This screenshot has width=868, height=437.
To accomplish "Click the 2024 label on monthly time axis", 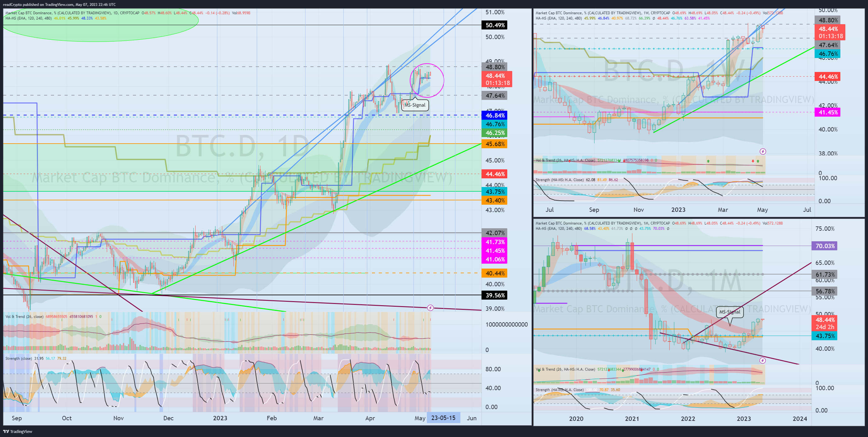I will pos(800,418).
